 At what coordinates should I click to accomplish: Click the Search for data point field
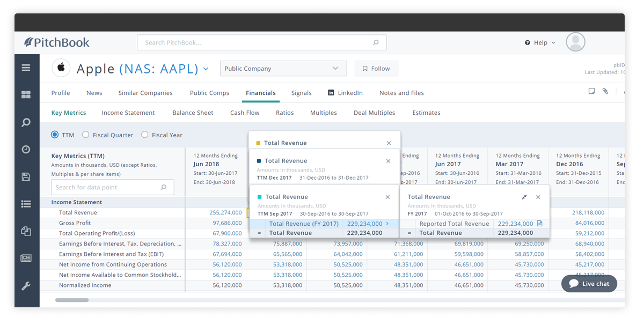tap(113, 187)
